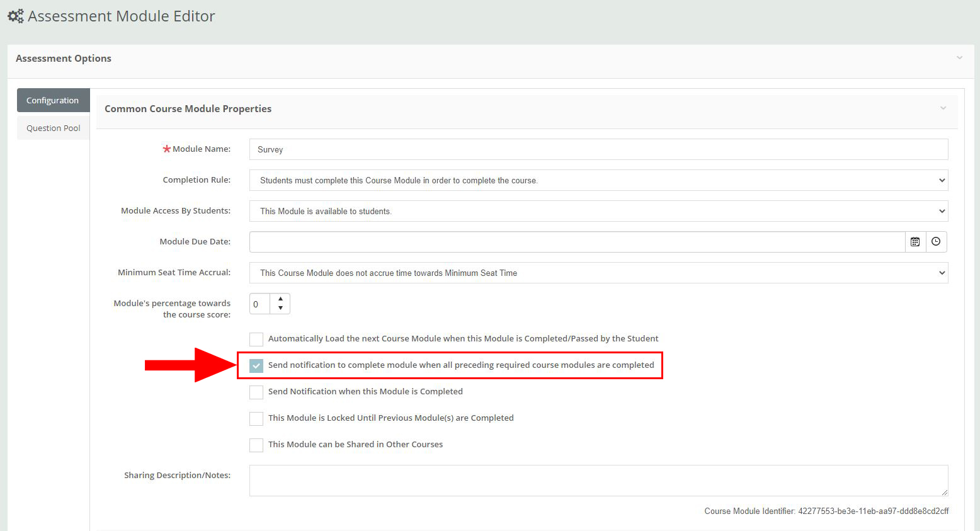Viewport: 980px width, 531px height.
Task: Open the clock time picker for Module Due Date
Action: [936, 241]
